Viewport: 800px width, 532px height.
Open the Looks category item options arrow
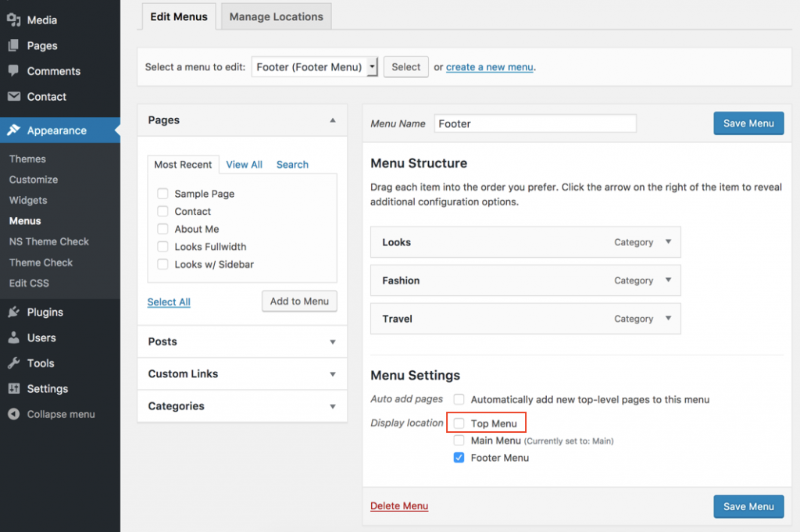(668, 242)
